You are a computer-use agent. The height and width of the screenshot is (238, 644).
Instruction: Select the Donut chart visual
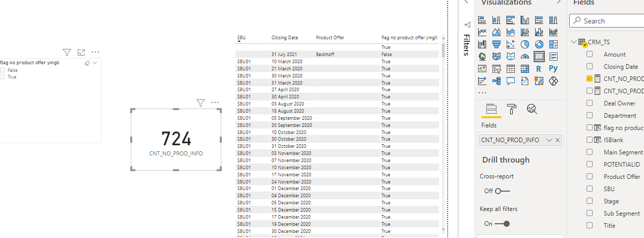tap(539, 44)
